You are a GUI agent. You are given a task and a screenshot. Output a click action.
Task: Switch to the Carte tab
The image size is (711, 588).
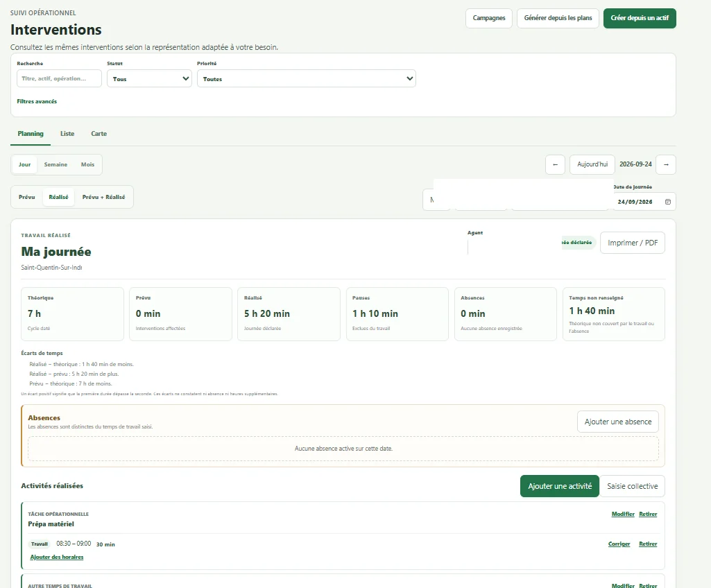tap(99, 134)
